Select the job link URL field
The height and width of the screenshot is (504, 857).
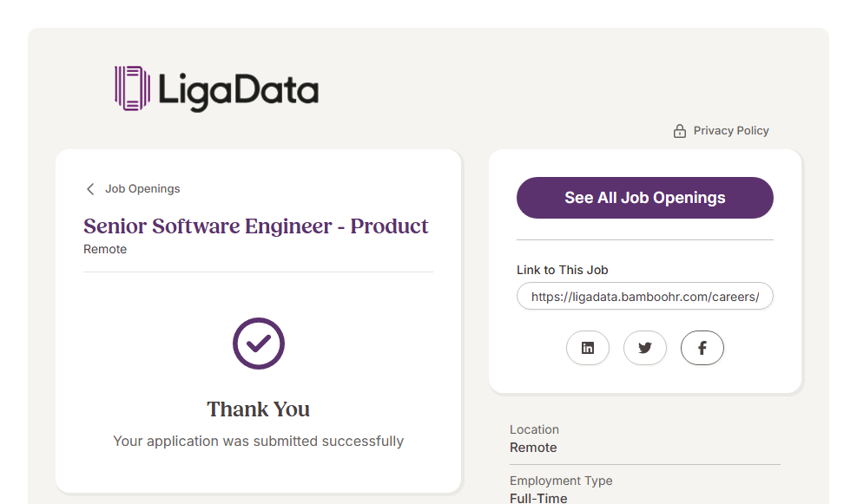pos(644,297)
